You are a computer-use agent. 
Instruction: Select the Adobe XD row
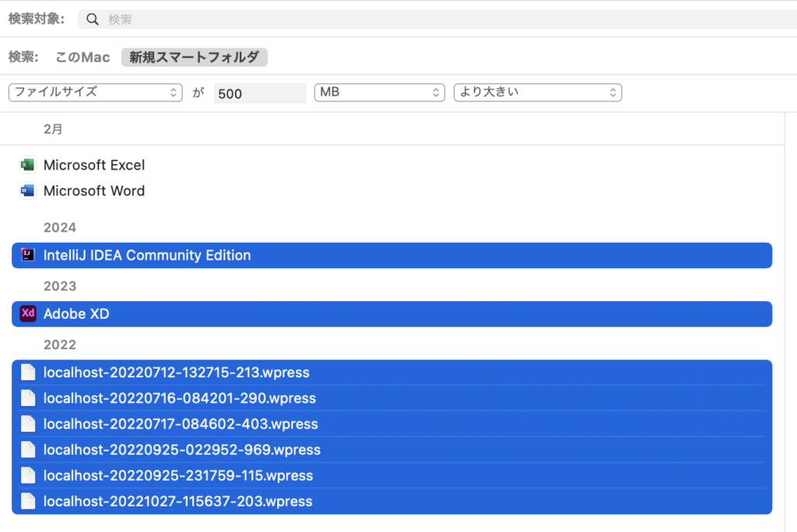click(392, 313)
